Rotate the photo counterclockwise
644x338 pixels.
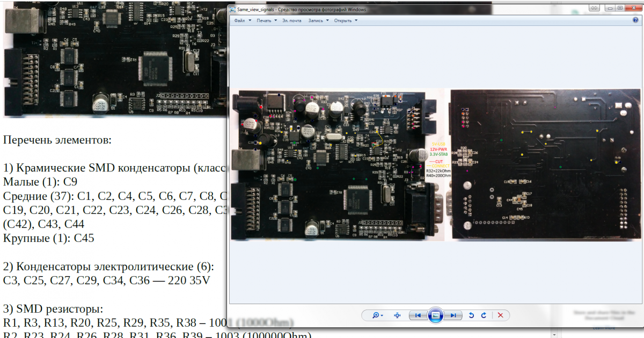point(471,315)
